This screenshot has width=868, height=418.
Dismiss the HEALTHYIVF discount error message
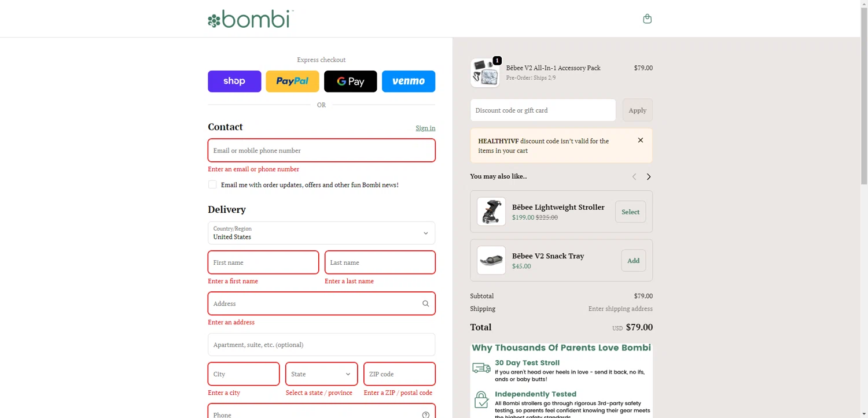(640, 140)
